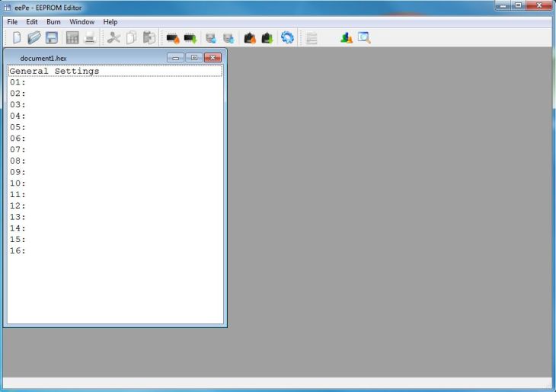
Task: Open configuration with the blue gear icon
Action: tap(287, 37)
